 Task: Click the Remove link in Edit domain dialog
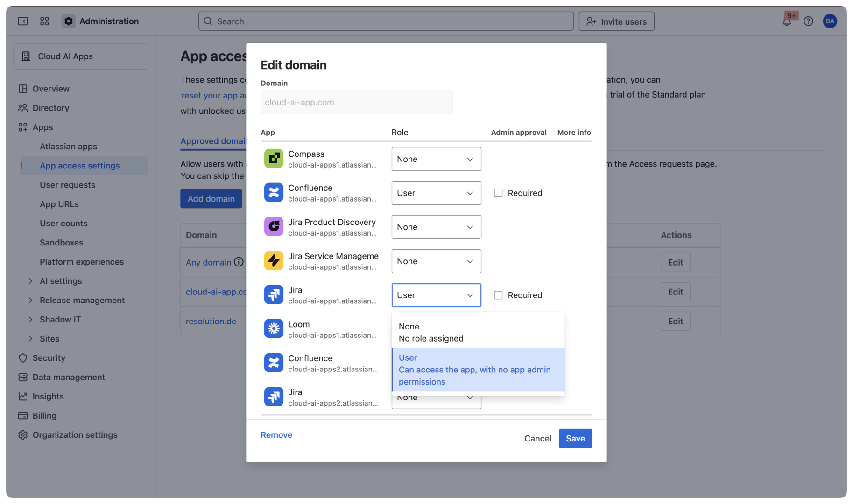click(x=276, y=434)
